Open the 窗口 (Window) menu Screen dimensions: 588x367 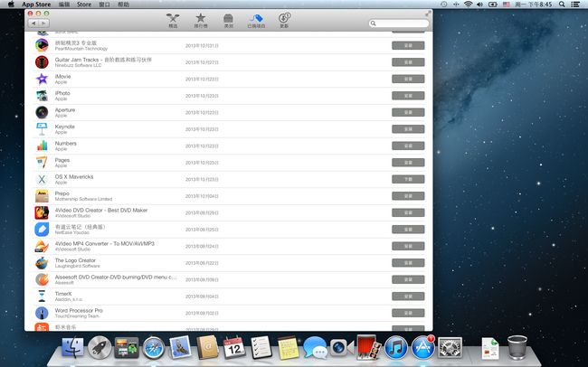(x=104, y=5)
